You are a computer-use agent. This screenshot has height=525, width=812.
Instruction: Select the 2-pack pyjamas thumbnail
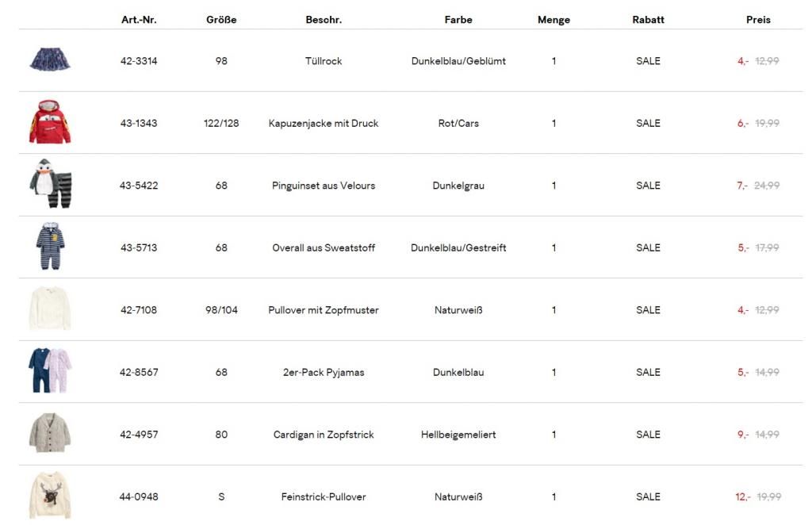(50, 371)
